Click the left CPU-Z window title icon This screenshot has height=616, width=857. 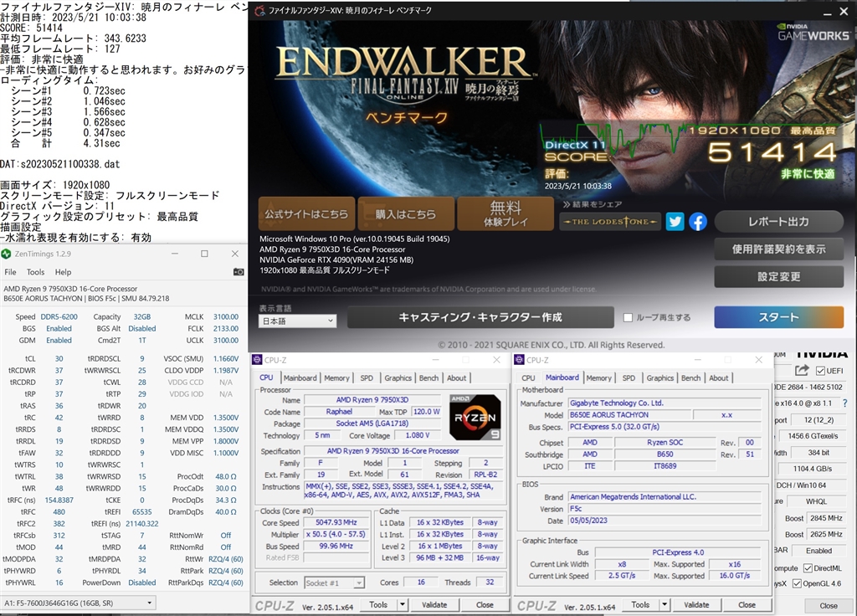[x=257, y=360]
